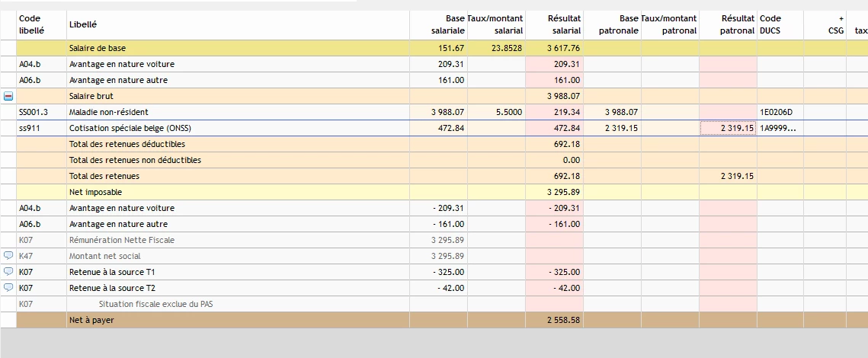Click the Résultat salarial column header

pyautogui.click(x=554, y=25)
